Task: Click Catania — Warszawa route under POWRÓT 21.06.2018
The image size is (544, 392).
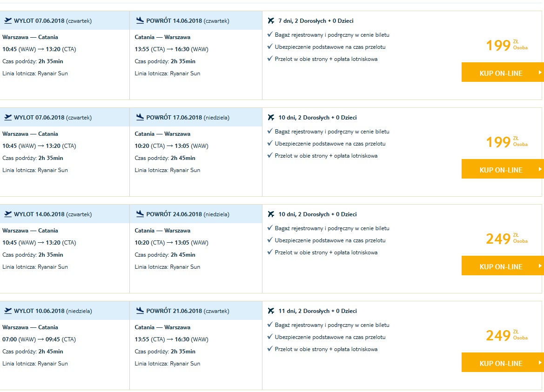Action: [x=162, y=327]
